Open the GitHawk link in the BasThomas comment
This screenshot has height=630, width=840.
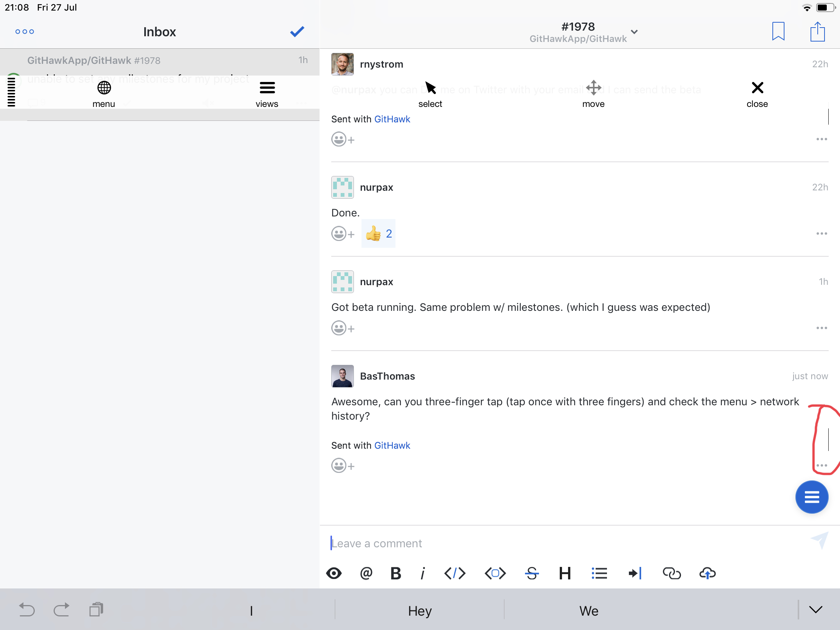[392, 445]
